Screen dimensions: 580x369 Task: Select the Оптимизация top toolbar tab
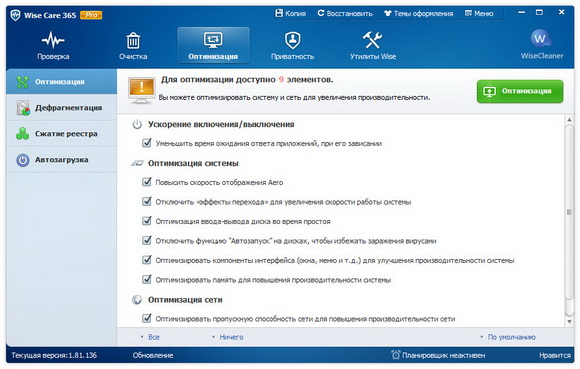(213, 45)
